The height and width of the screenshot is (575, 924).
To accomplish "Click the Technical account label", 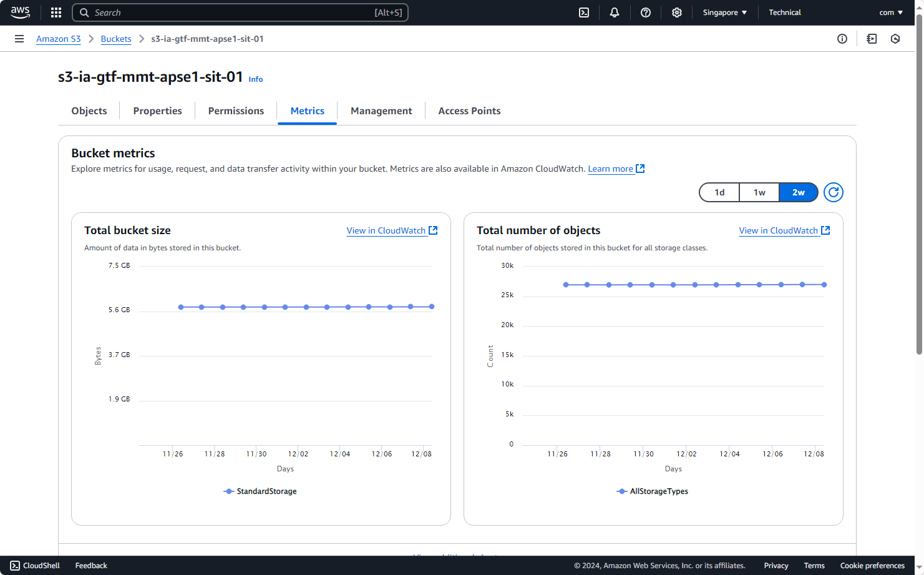I will tap(785, 12).
